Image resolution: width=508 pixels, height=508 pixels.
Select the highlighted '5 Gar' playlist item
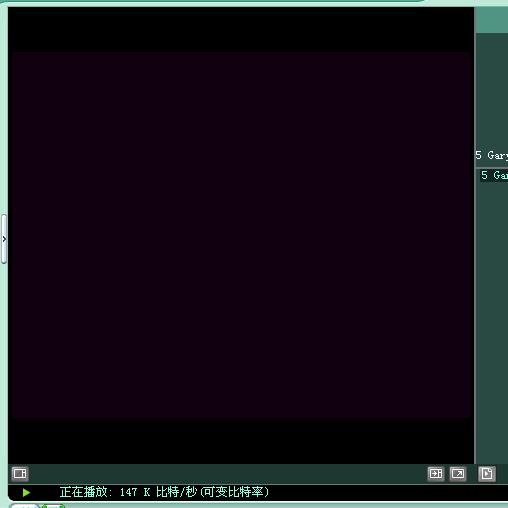494,175
